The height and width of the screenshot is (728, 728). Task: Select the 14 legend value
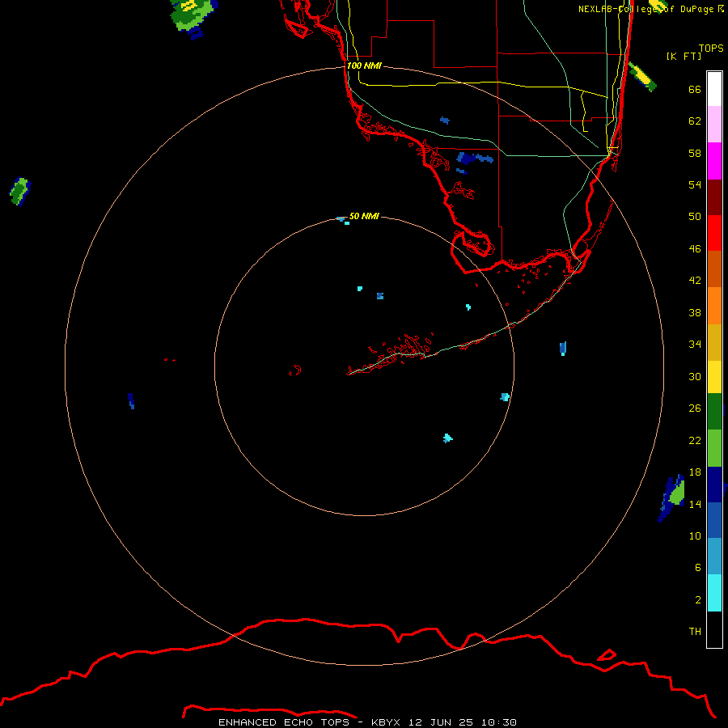tap(695, 504)
